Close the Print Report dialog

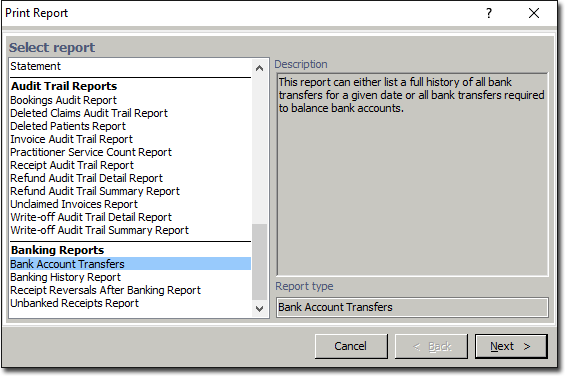tap(534, 13)
